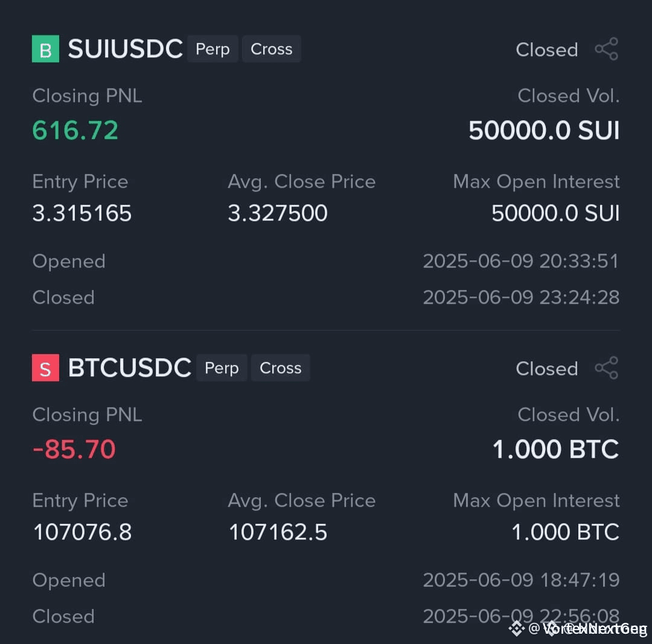Tap SUI opened timestamp 20:33:51
The image size is (652, 644).
521,261
